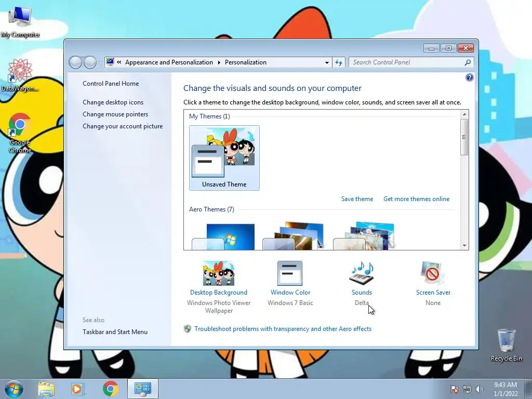Click the Control Panel taskbar button
This screenshot has width=532, height=399.
(143, 389)
